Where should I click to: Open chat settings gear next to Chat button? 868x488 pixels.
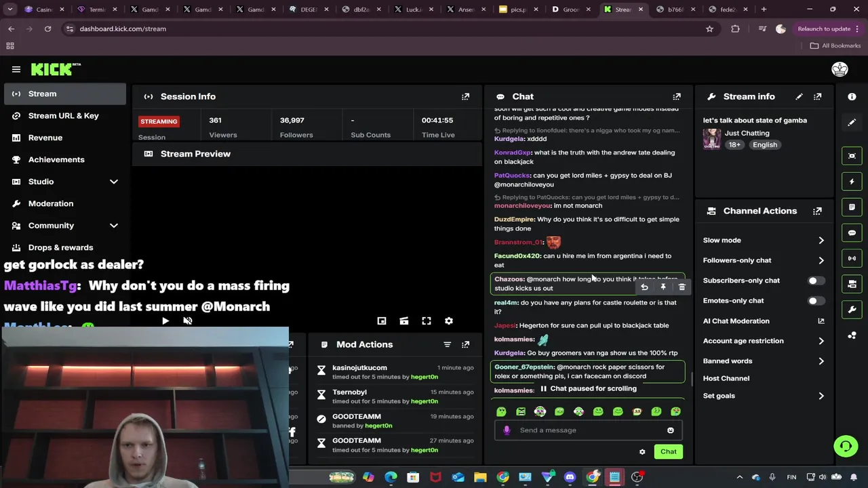tap(642, 452)
